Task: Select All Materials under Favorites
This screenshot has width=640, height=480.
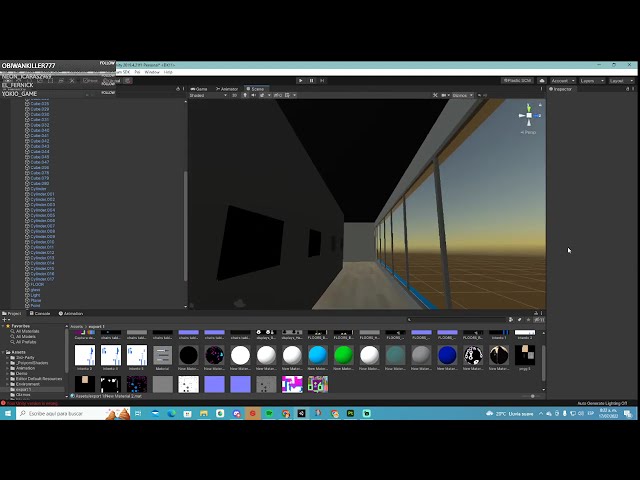Action: pos(28,331)
